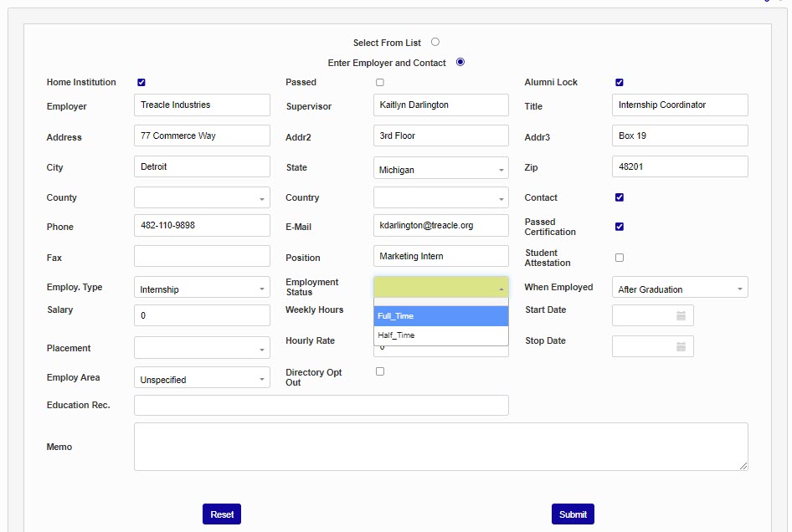Viewport: 792px width, 532px height.
Task: Select the 'Select From List' radio button
Action: coord(435,42)
